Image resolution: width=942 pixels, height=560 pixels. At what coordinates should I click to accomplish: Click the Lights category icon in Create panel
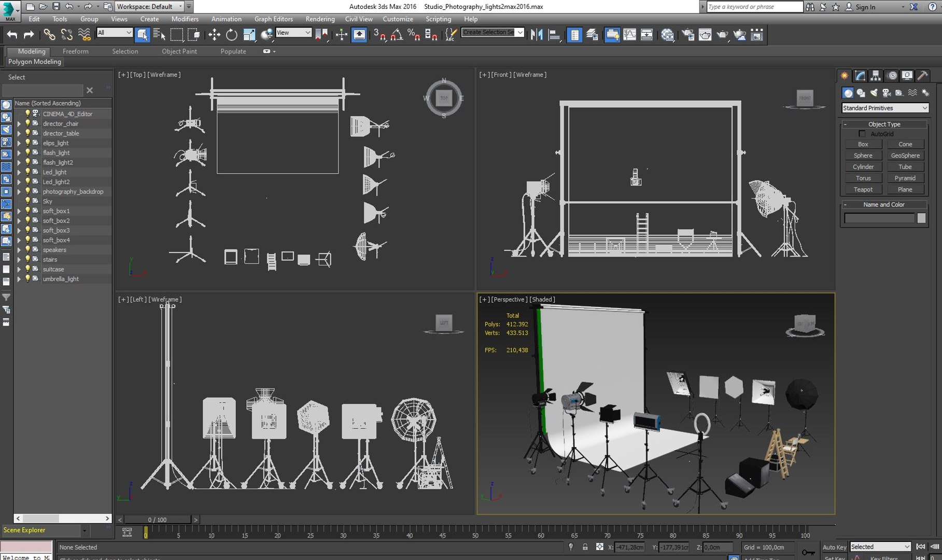874,93
